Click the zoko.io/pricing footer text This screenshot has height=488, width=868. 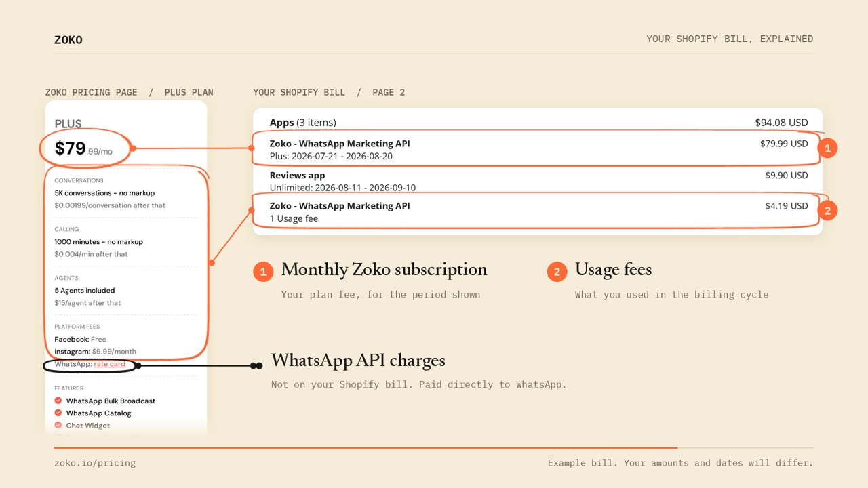pos(95,463)
